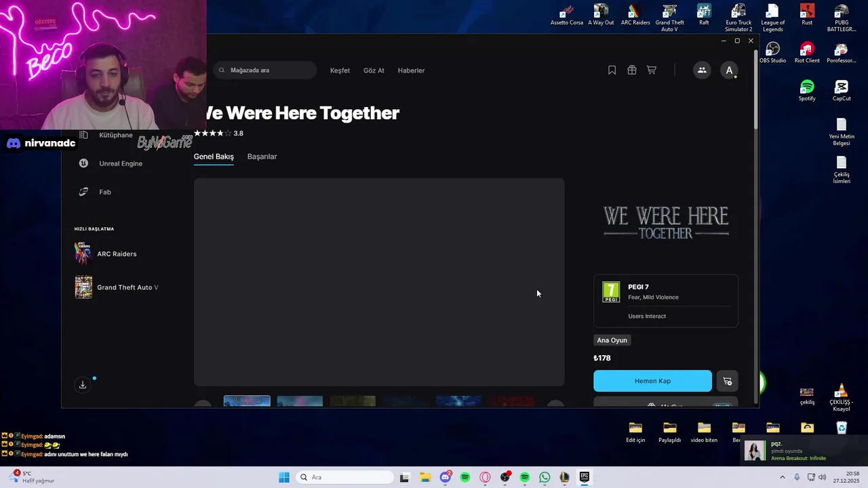Show hidden system tray icons
The image size is (868, 488).
click(x=782, y=477)
